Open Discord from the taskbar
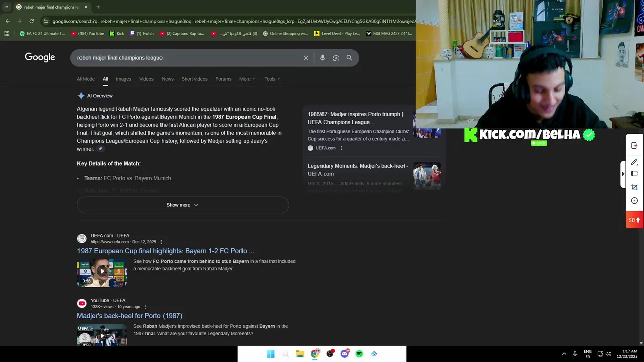This screenshot has height=362, width=644. tap(345, 354)
